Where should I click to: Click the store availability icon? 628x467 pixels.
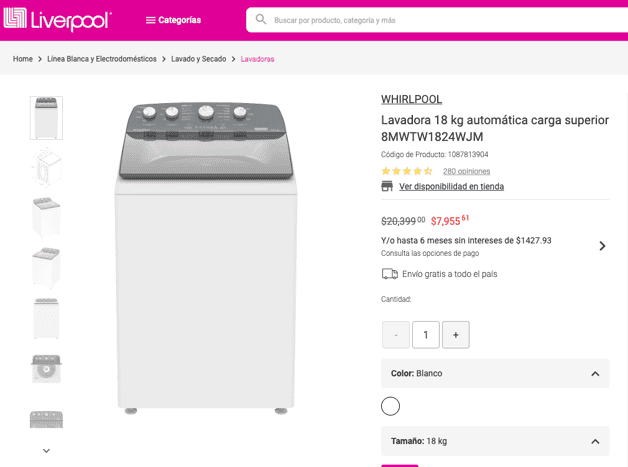point(387,186)
